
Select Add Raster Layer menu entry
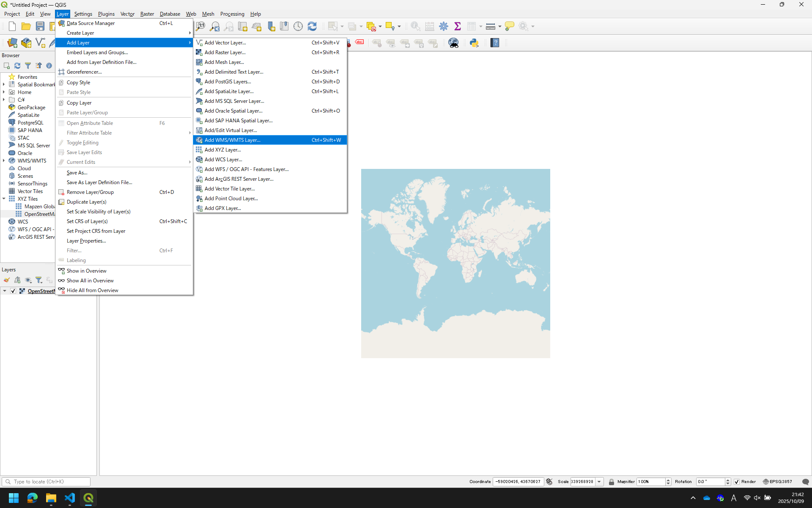225,52
